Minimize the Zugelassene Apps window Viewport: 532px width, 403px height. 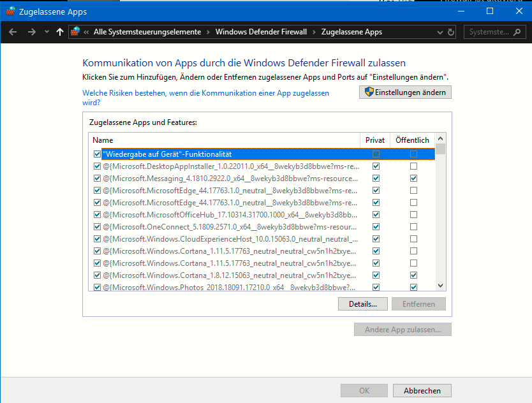(461, 11)
